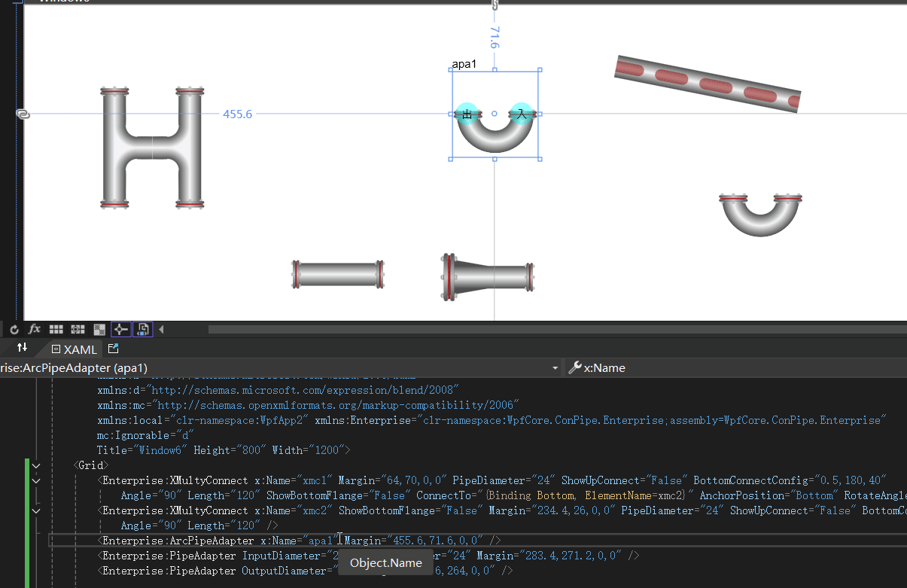Click the mc:Ignorable="d" line

click(146, 435)
